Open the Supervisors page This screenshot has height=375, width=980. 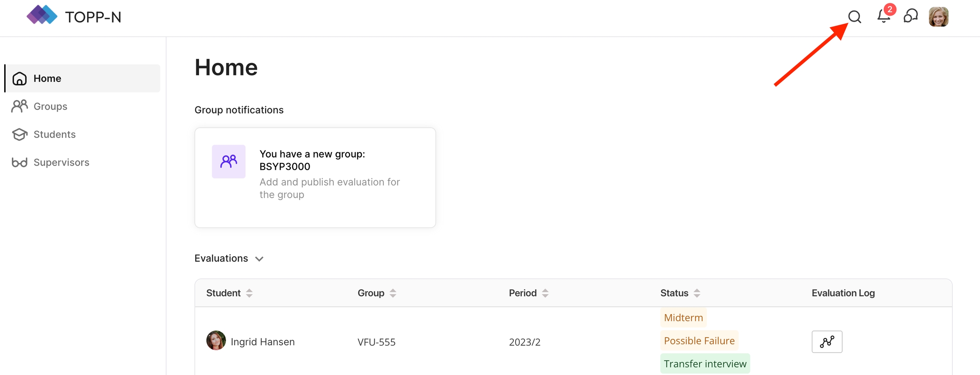[x=61, y=163]
